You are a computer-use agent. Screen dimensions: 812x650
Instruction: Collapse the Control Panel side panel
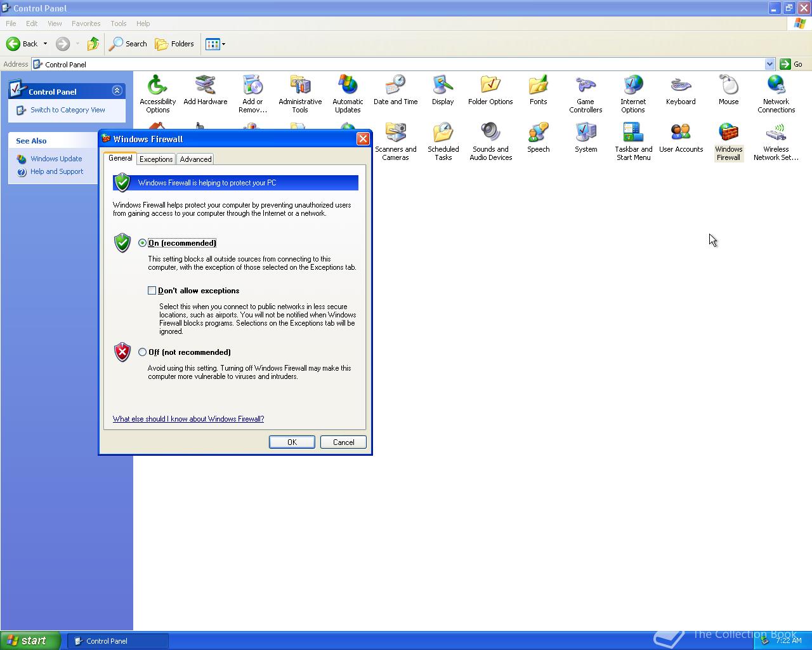tap(117, 91)
